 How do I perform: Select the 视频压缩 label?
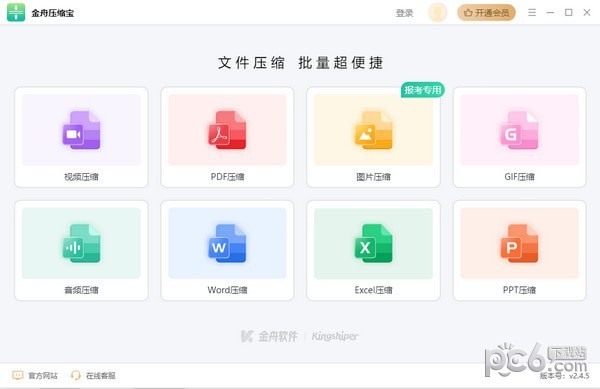pyautogui.click(x=81, y=177)
